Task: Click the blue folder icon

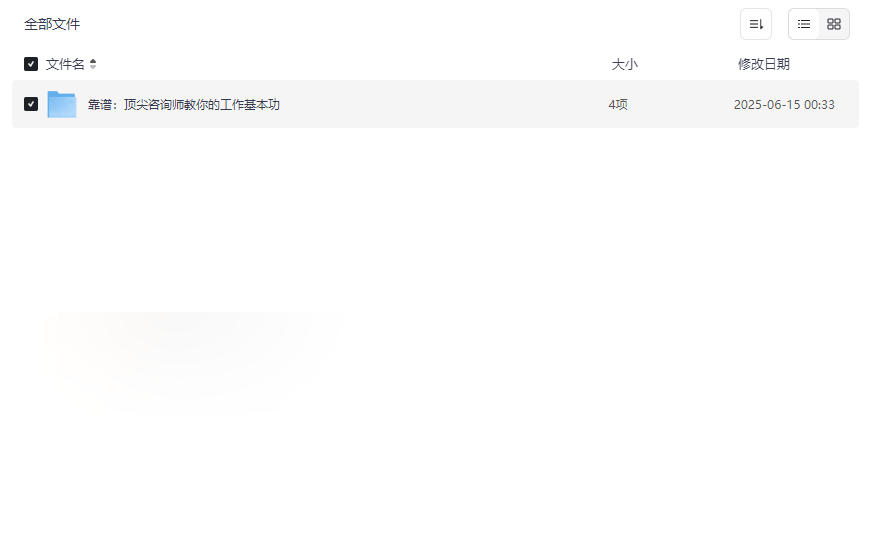Action: point(61,104)
